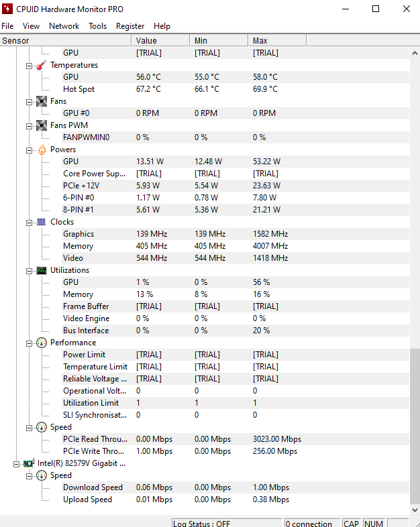Open the Tools menu
This screenshot has height=527, width=420.
point(97,26)
